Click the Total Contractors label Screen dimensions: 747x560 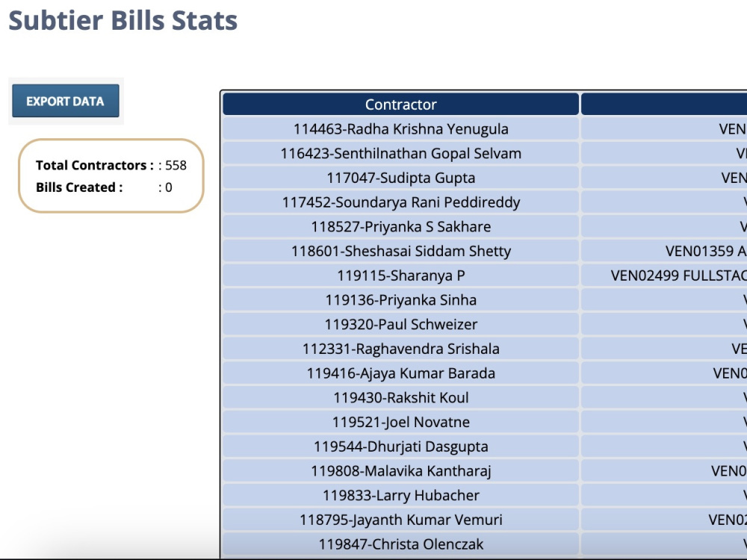pyautogui.click(x=95, y=165)
